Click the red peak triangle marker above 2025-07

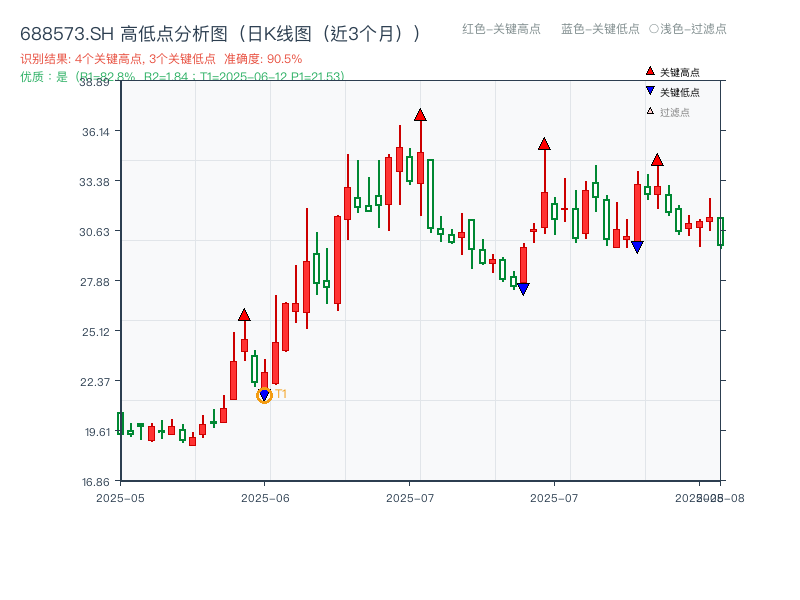[420, 114]
